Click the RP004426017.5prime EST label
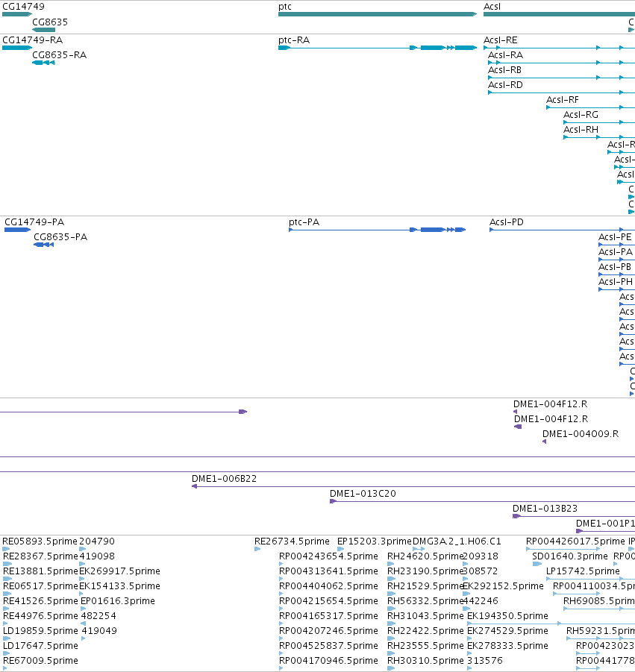Image resolution: width=635 pixels, height=672 pixels. pos(575,541)
